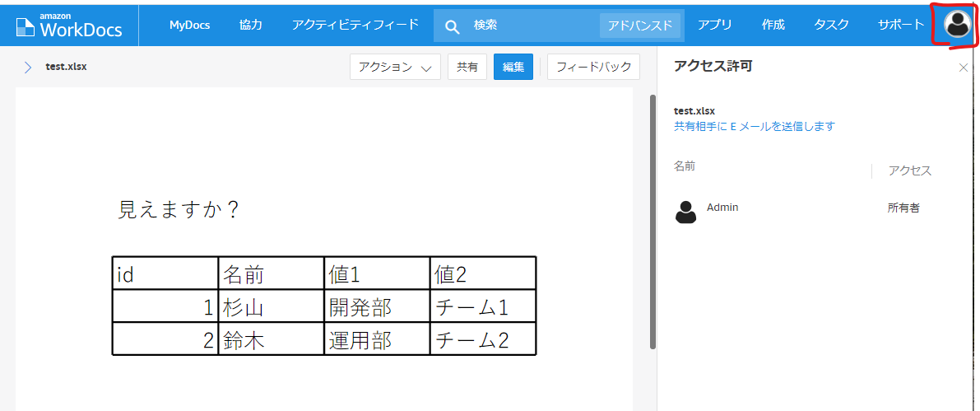980x411 pixels.
Task: Click the 値2 header cell
Action: (x=483, y=273)
